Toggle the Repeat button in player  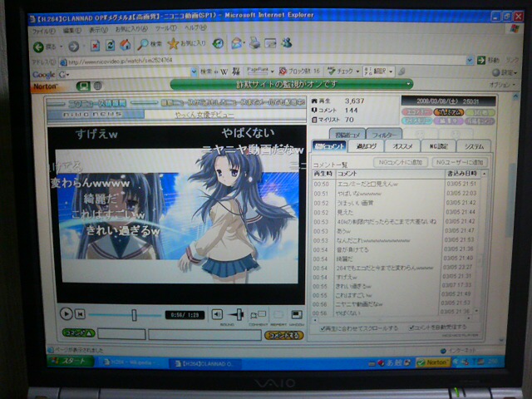[x=278, y=315]
